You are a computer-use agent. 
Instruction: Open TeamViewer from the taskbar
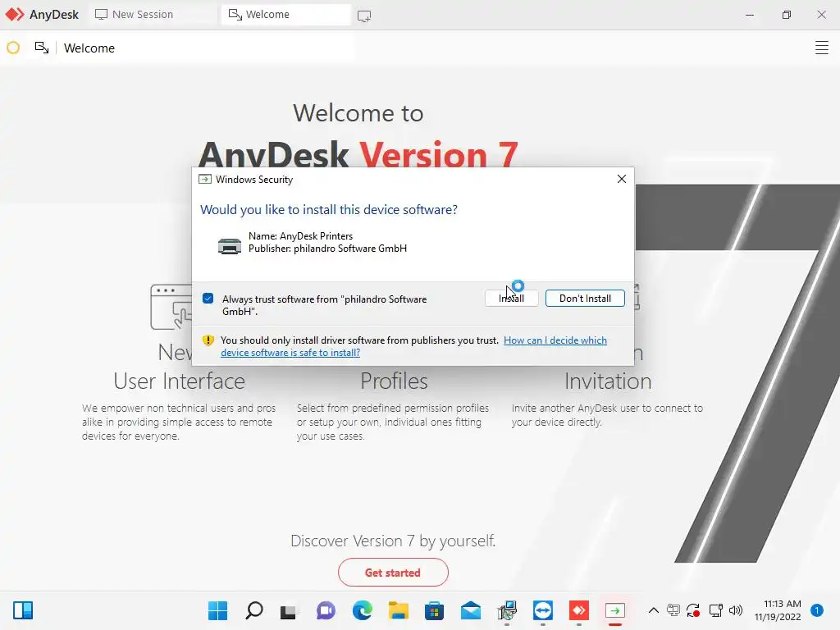pos(543,610)
